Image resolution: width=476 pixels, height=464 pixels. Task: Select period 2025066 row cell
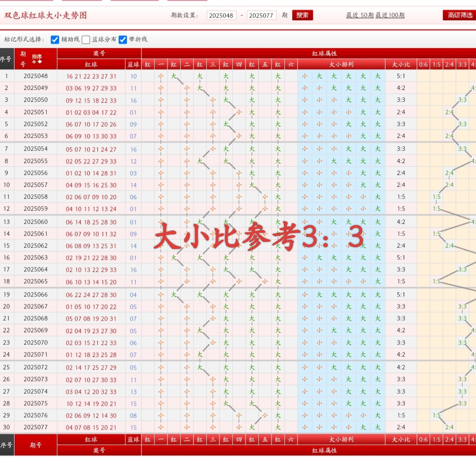pyautogui.click(x=36, y=295)
